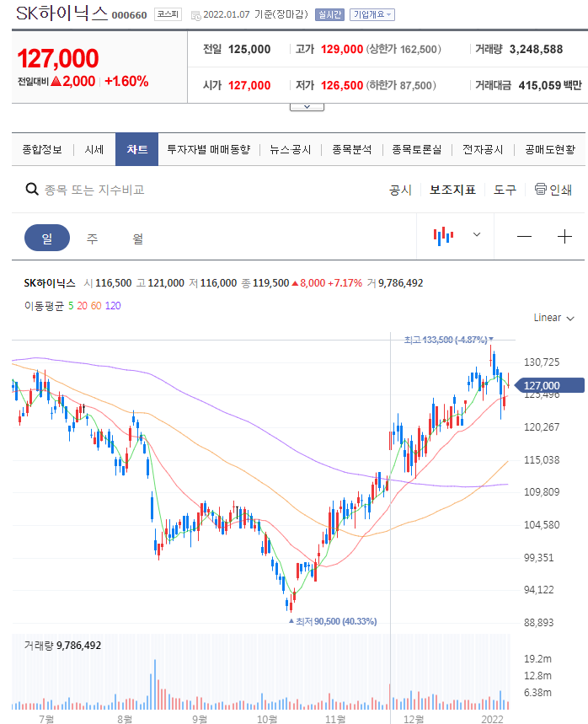588x724 pixels.
Task: Open the 뉴스·공시 tab
Action: coord(291,149)
